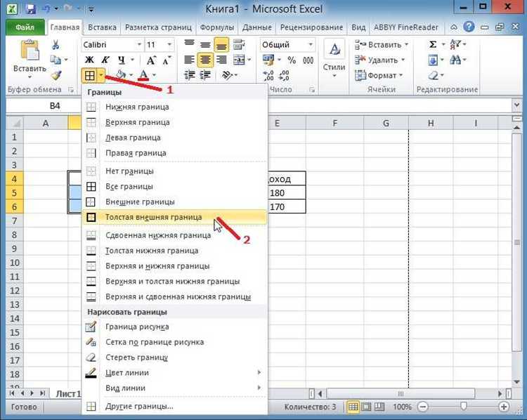The height and width of the screenshot is (420, 527).
Task: Click the zoom in plus button
Action: click(x=504, y=407)
